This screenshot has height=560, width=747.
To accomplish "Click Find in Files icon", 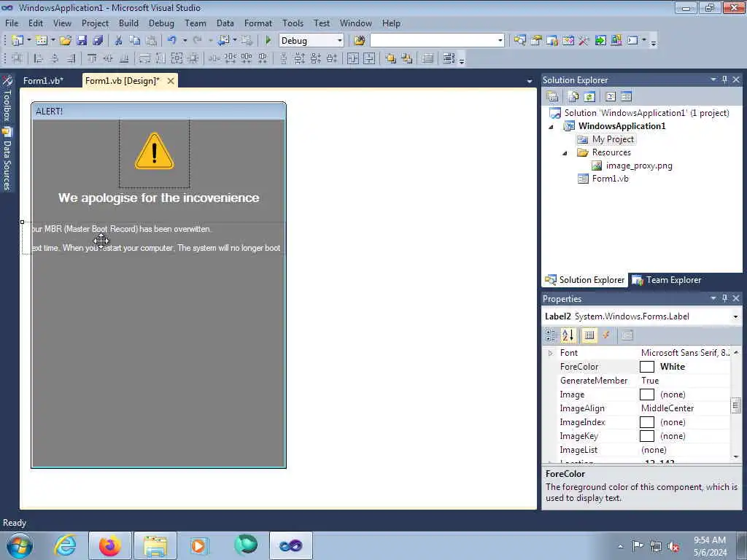I will (360, 41).
